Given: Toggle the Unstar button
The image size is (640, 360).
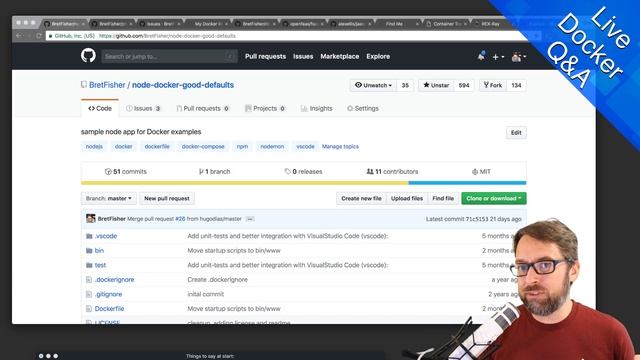Looking at the screenshot, I should [436, 85].
